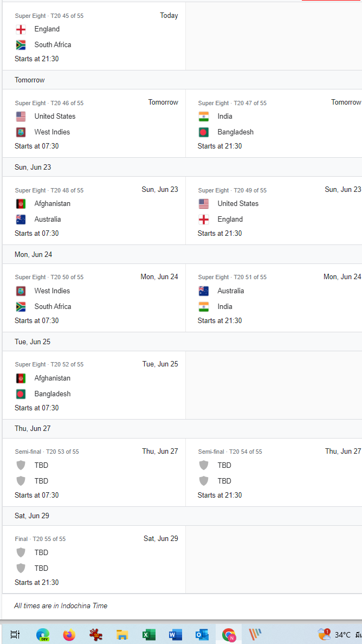Open United States vs West Indies match

click(95, 124)
